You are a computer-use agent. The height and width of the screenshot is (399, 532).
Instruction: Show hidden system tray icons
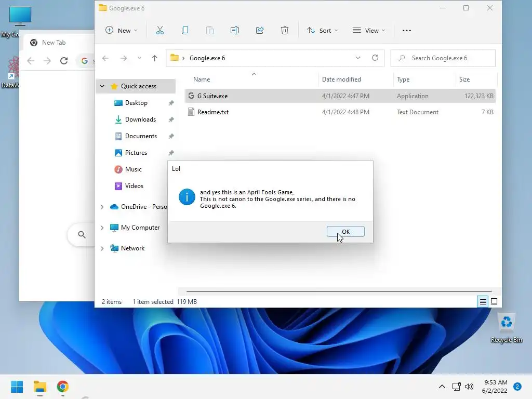click(x=442, y=387)
